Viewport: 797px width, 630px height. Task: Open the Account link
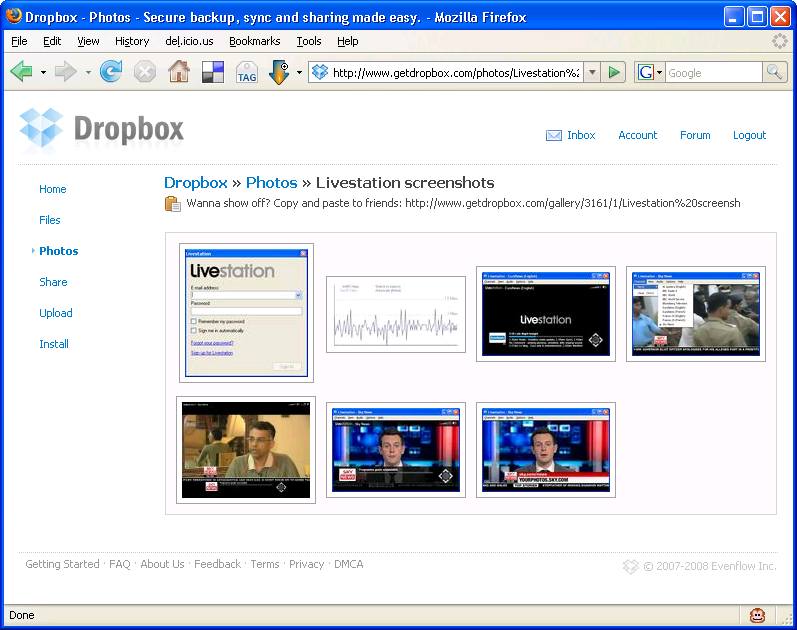(x=637, y=135)
